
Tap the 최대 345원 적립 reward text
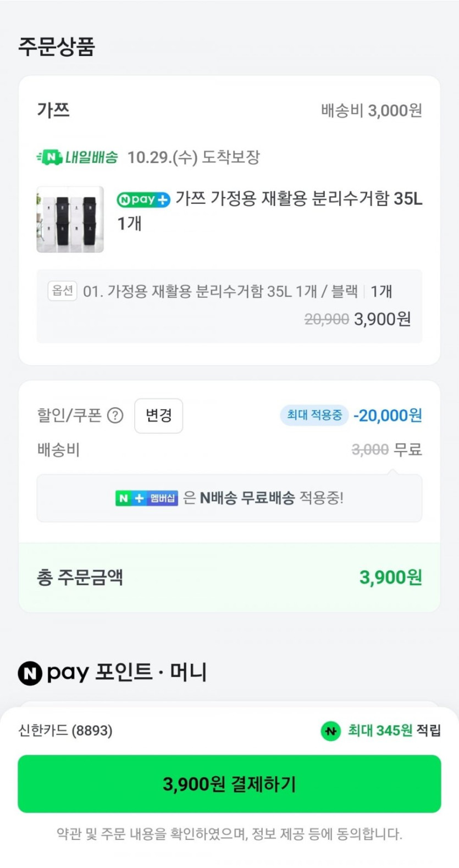[394, 731]
